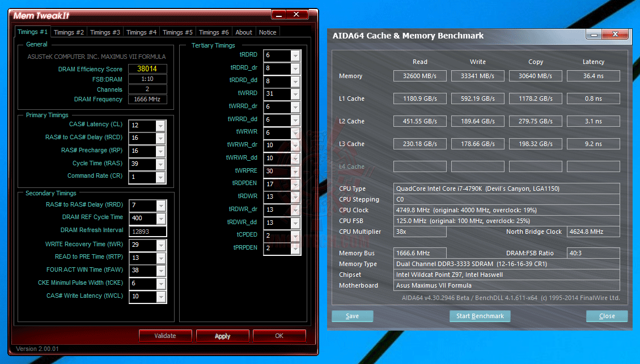Click DRAM Efficiency Score value 38014
Viewport: 640px width, 364px height.
coord(147,69)
